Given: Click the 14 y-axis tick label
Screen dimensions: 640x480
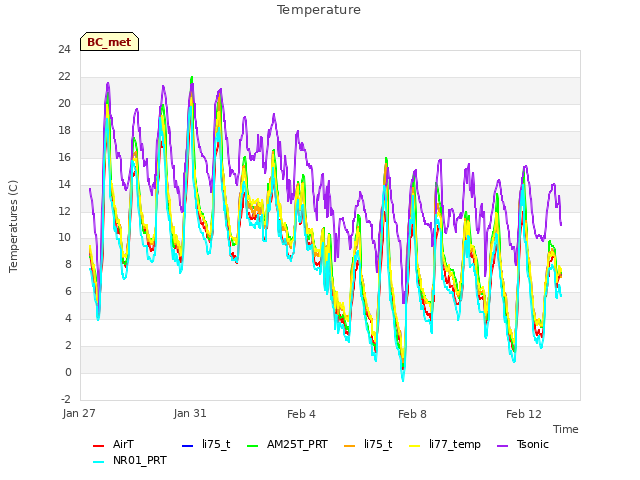Looking at the screenshot, I should [x=64, y=184].
